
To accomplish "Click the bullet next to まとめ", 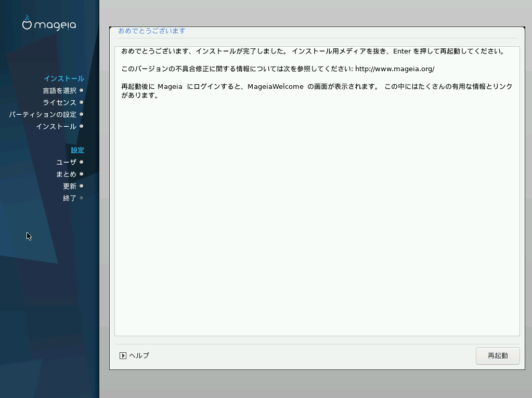I will coord(82,174).
